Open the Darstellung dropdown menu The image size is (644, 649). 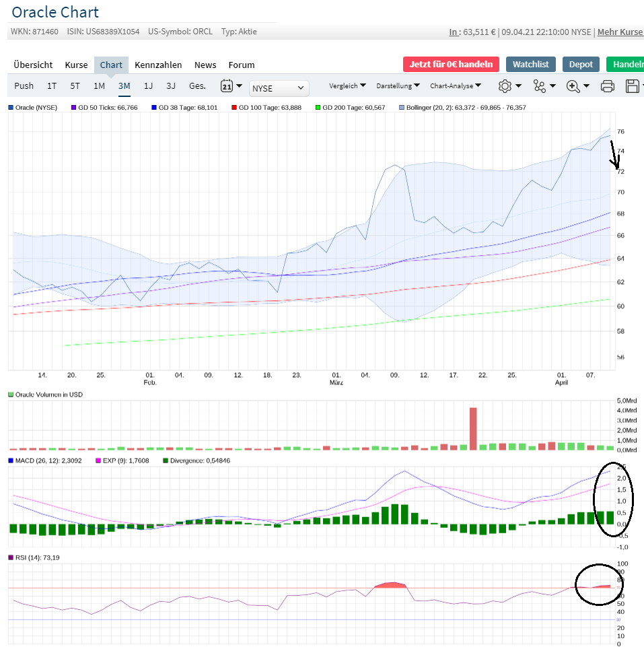[398, 86]
